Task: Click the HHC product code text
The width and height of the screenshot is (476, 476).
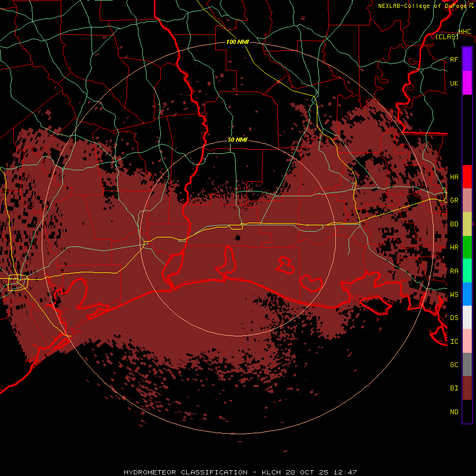Action: (465, 32)
